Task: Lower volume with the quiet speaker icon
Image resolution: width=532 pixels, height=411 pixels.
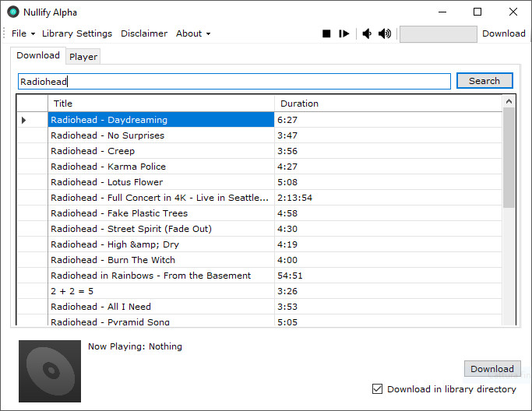Action: [x=367, y=33]
